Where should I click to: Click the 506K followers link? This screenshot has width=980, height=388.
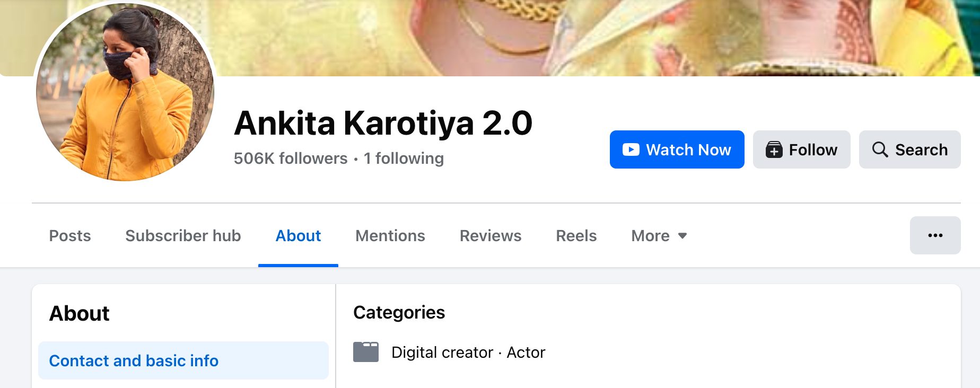(291, 158)
